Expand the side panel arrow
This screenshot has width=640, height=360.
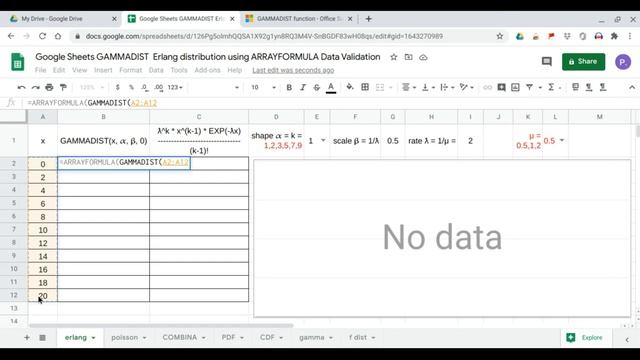pos(627,340)
